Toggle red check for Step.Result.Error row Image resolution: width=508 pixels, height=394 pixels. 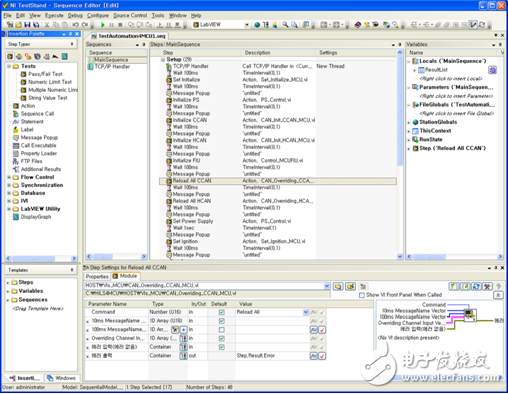pyautogui.click(x=322, y=356)
